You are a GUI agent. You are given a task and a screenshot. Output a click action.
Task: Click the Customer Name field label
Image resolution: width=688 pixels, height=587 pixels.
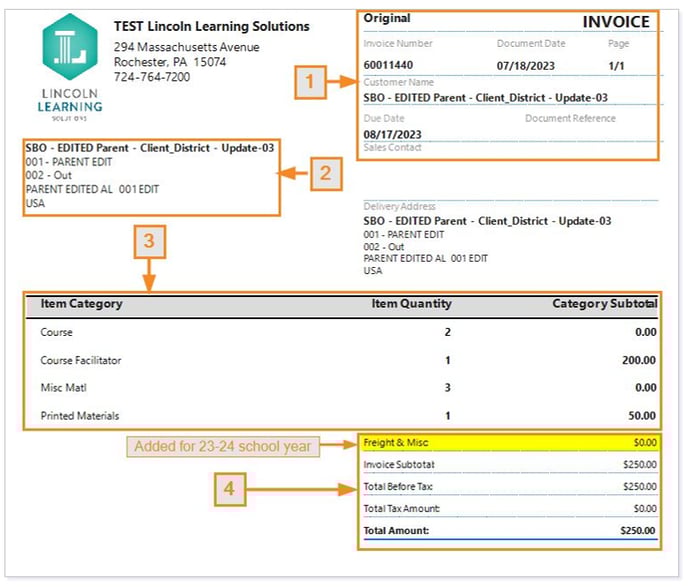click(x=398, y=82)
